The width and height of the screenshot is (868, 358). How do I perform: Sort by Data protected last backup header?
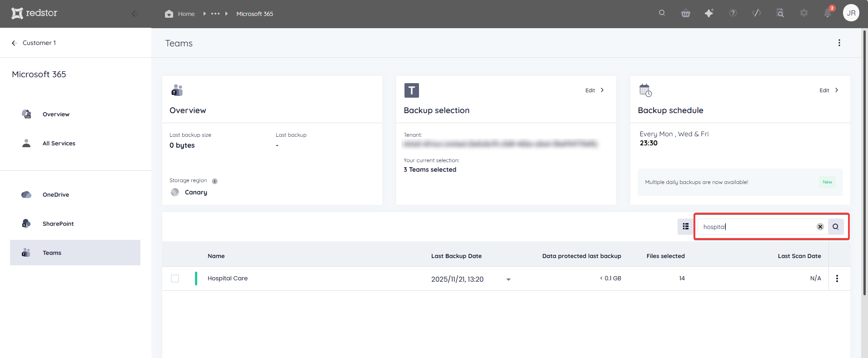(x=582, y=256)
